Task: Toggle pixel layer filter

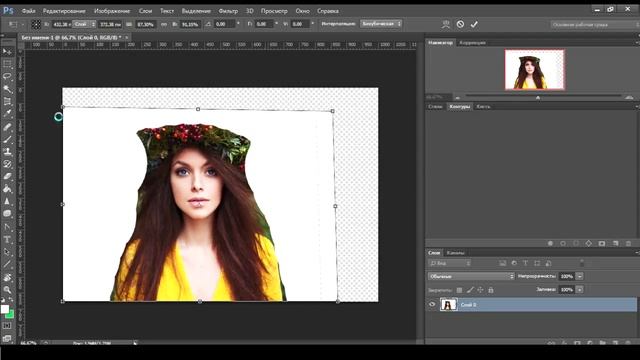Action: (x=503, y=263)
